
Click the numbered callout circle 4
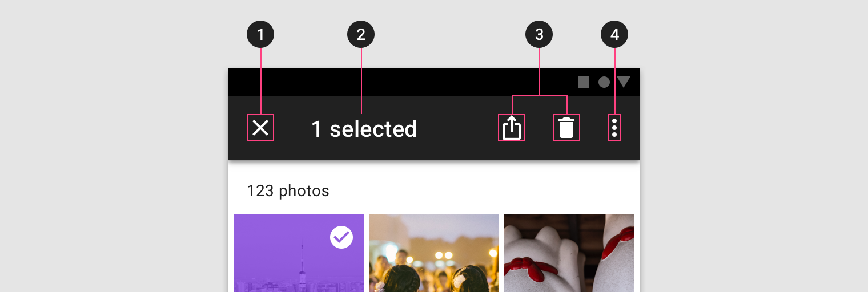pos(614,35)
